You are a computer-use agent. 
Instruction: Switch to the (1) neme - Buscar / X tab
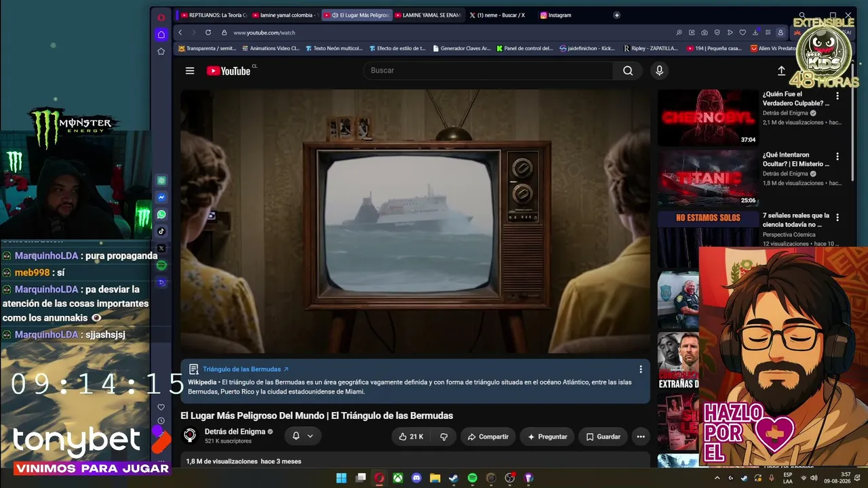point(500,15)
